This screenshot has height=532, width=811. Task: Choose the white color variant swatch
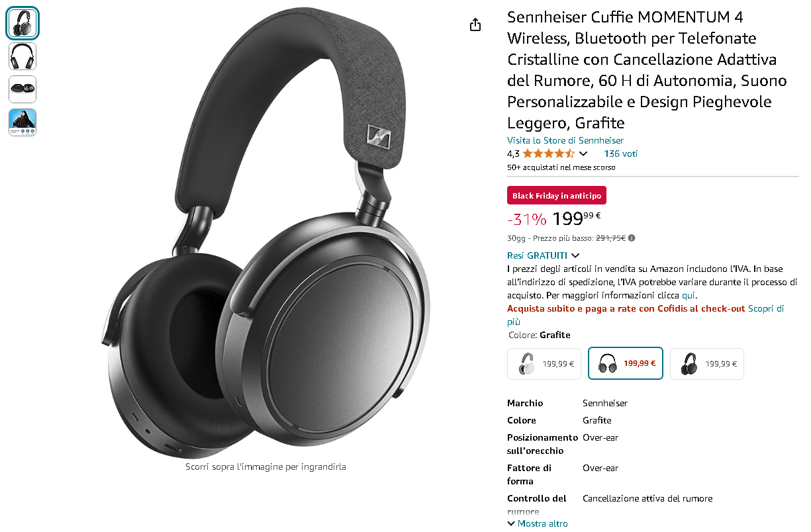[544, 364]
